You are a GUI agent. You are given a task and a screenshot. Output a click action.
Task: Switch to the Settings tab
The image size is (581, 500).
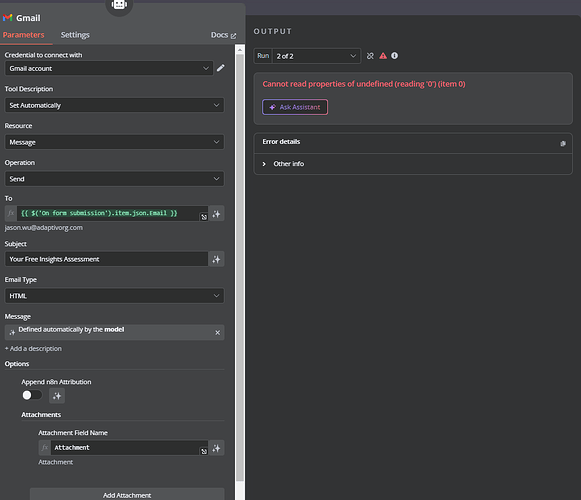[x=75, y=35]
